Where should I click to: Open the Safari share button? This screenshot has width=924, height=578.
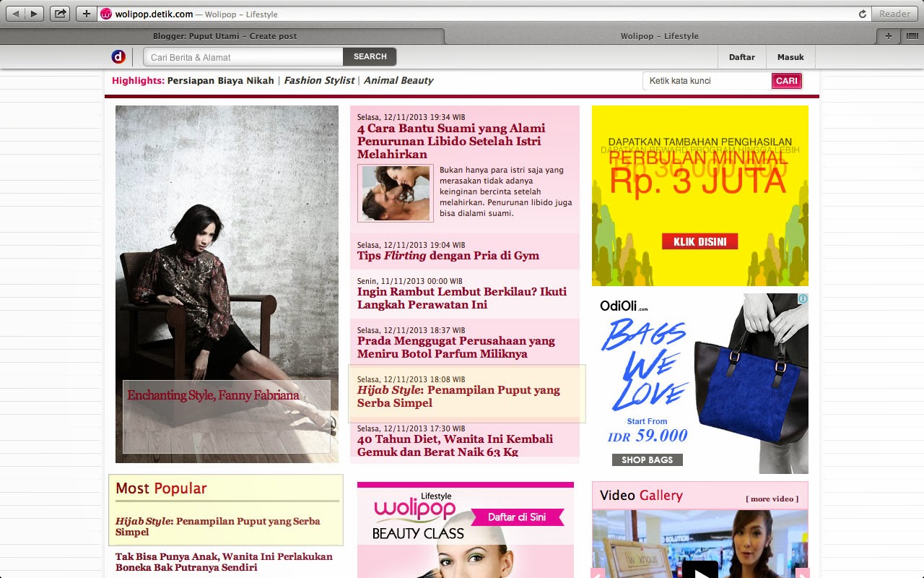[x=61, y=14]
